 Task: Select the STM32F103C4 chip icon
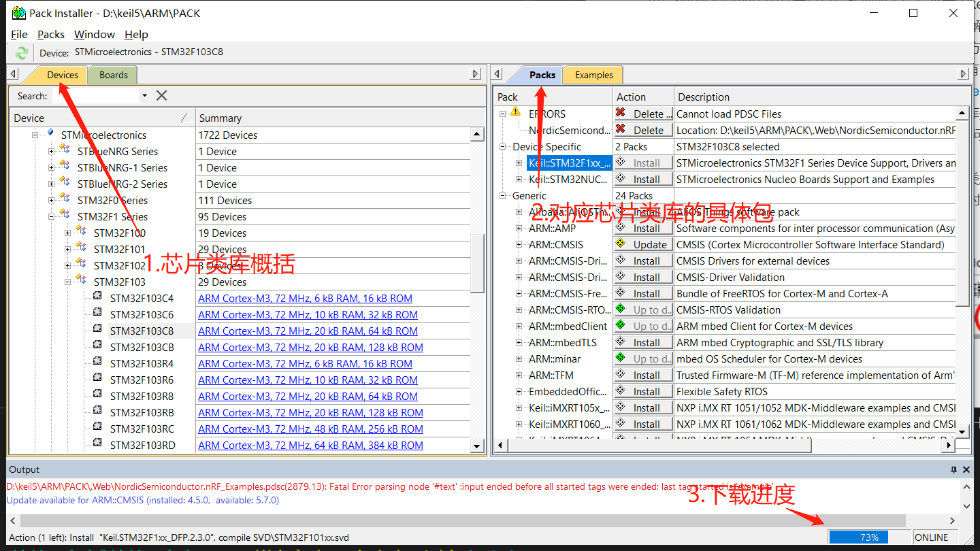pyautogui.click(x=97, y=297)
